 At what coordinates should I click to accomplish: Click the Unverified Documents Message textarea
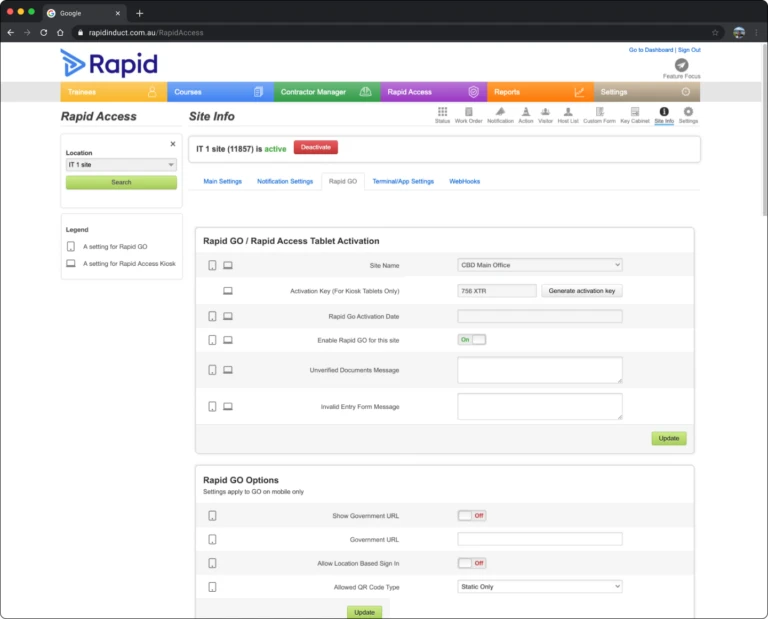coord(540,370)
